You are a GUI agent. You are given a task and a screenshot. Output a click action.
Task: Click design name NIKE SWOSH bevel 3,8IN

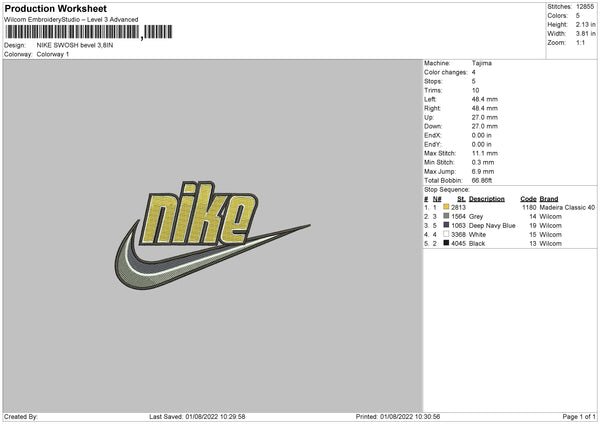click(75, 45)
